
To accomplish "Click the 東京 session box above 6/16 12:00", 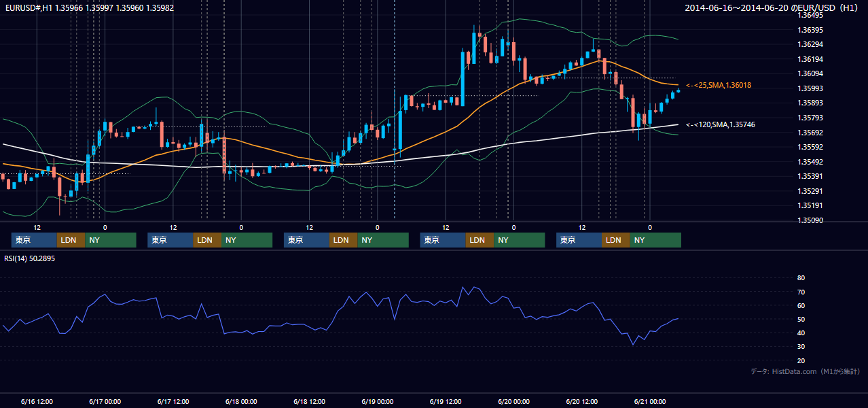I will click(x=35, y=240).
